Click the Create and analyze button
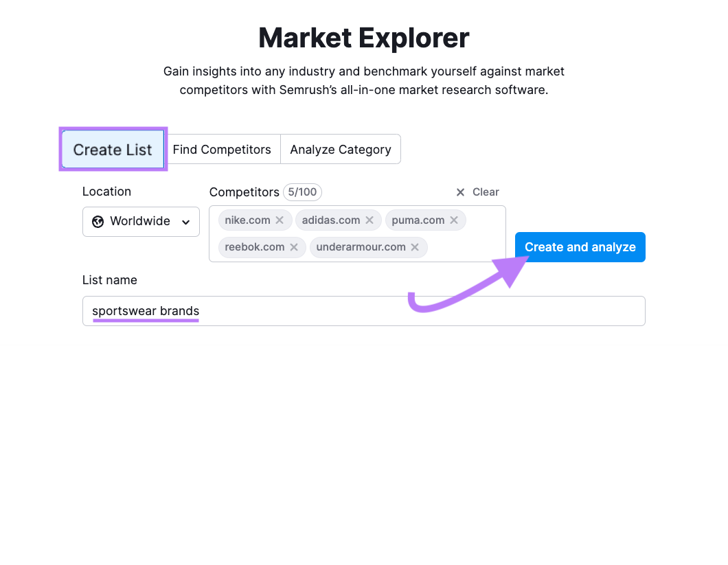The height and width of the screenshot is (565, 728). (x=580, y=247)
